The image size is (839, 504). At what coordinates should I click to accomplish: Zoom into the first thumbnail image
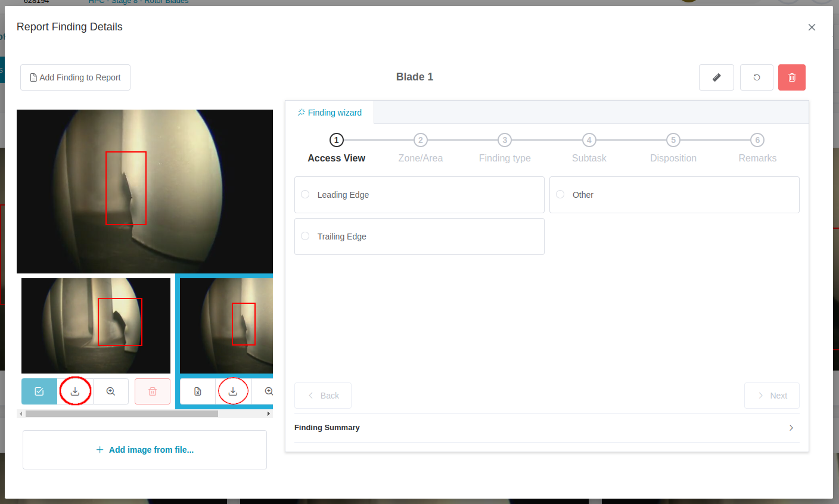[x=111, y=391]
